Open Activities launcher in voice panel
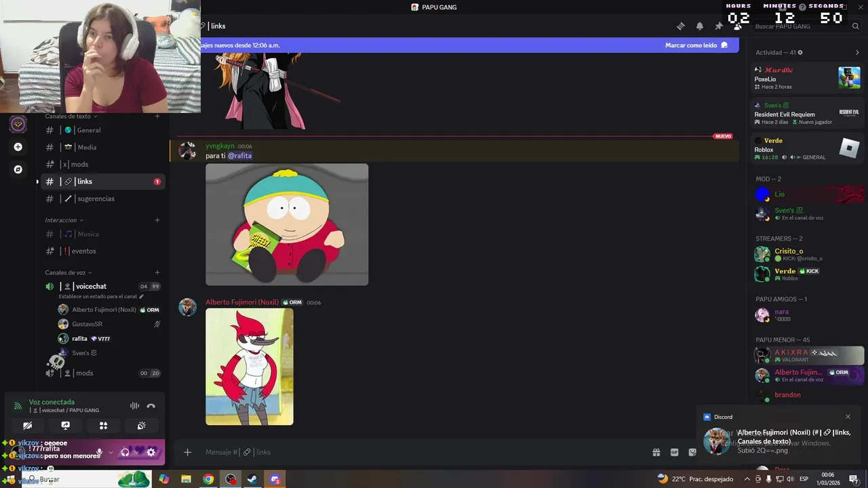This screenshot has height=488, width=868. [103, 426]
